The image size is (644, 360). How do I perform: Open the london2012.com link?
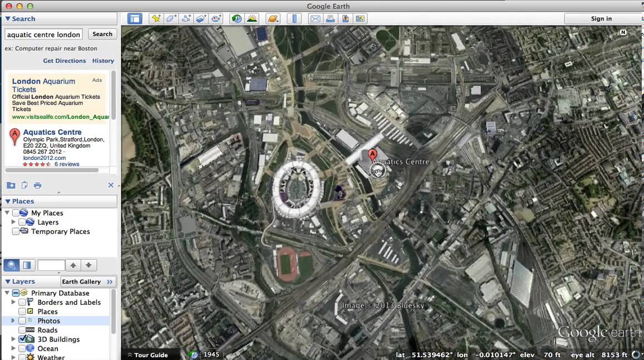click(45, 158)
